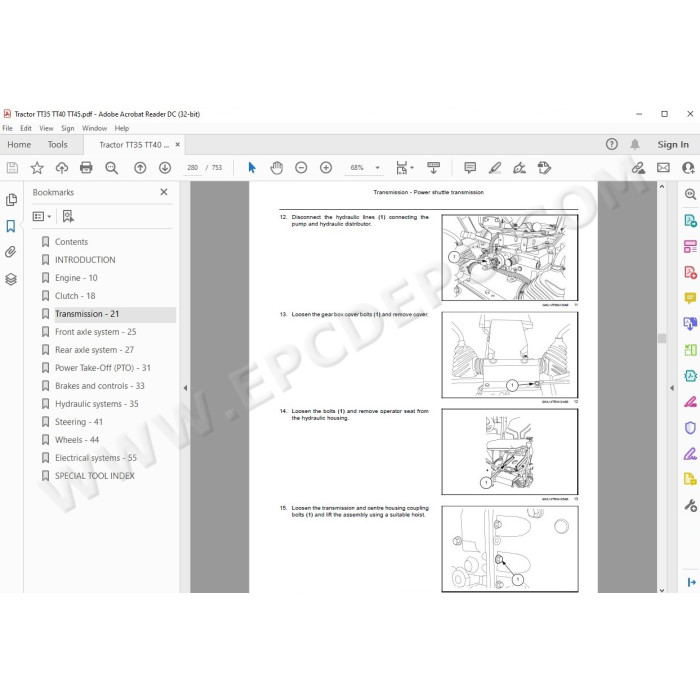Activate the Hand pan tool

click(277, 168)
